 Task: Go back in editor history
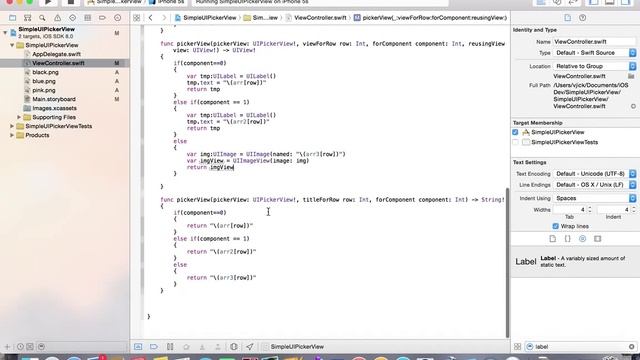[151, 18]
